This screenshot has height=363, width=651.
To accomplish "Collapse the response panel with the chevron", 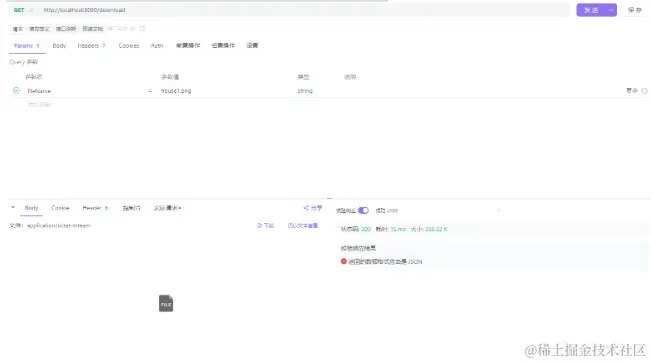I will coord(13,207).
